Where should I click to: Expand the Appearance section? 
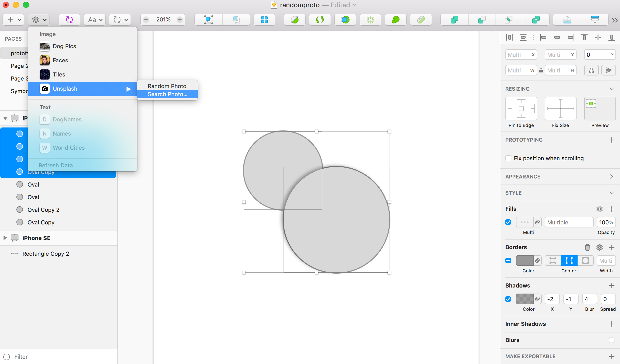[x=611, y=177]
